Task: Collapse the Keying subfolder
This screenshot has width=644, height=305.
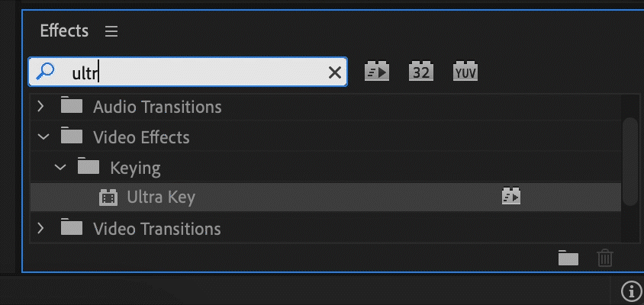Action: tap(60, 167)
